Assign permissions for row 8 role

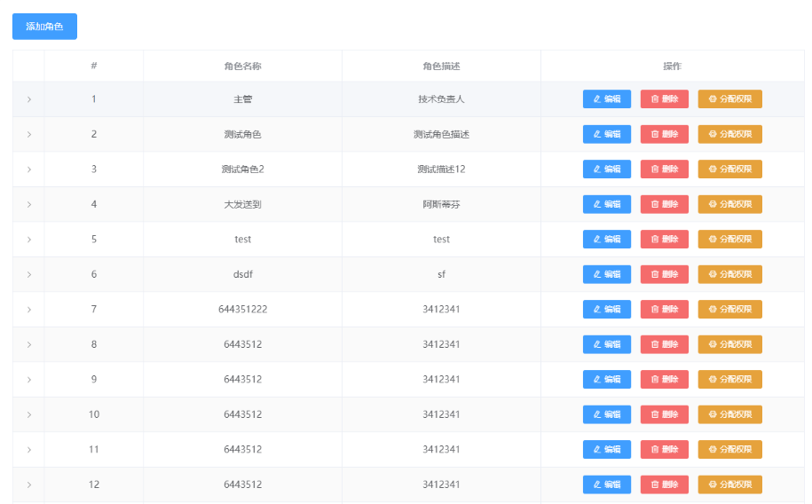coord(729,344)
